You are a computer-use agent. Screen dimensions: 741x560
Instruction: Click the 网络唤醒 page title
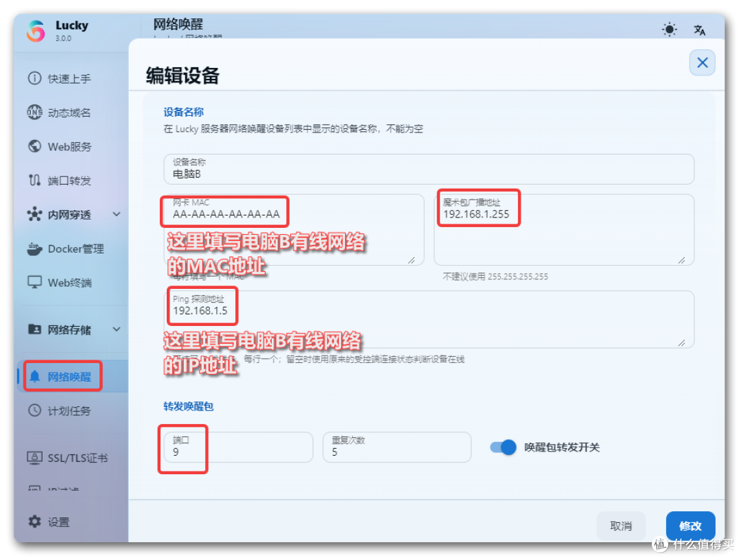pos(178,24)
